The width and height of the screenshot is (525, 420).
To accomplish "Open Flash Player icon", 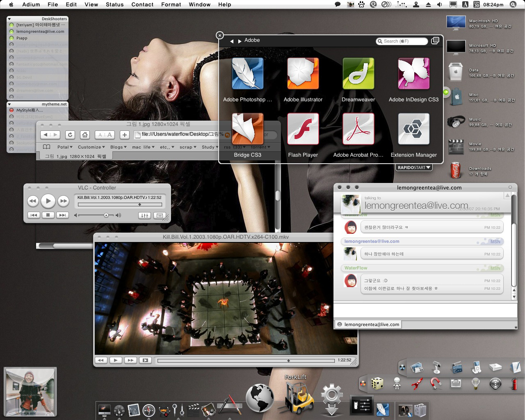I will [x=303, y=129].
